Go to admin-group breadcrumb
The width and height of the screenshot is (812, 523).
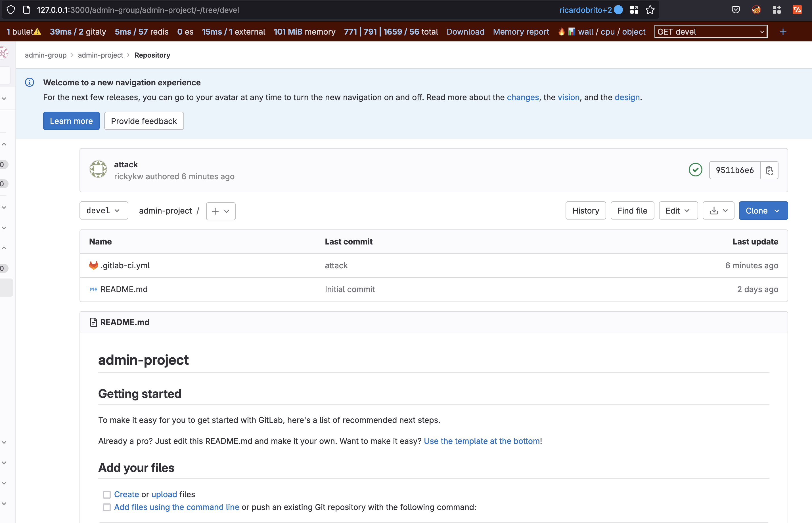[x=45, y=55]
